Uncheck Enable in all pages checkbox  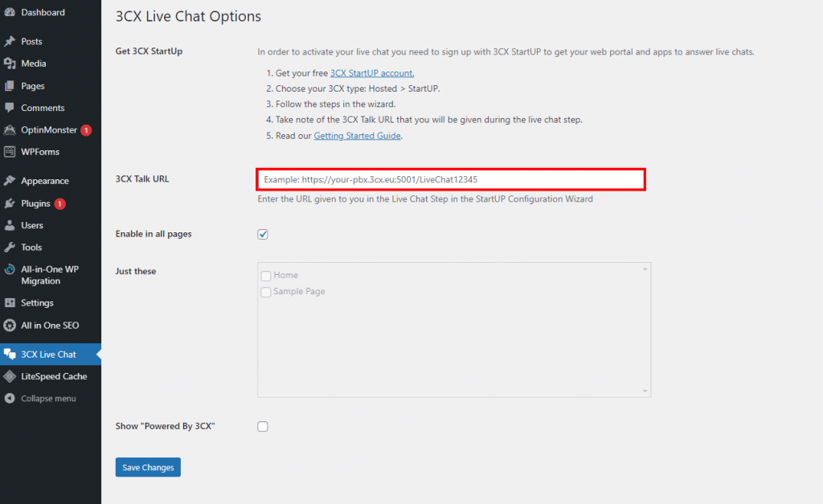pos(263,235)
